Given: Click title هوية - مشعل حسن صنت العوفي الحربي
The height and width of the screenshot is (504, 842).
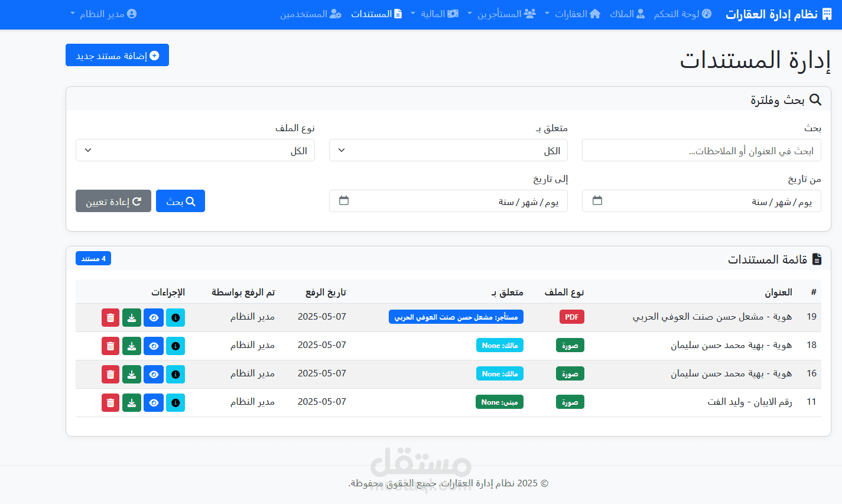Looking at the screenshot, I should tap(712, 317).
